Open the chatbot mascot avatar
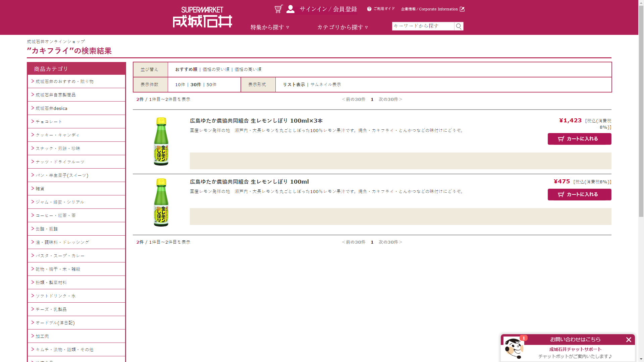The height and width of the screenshot is (362, 644). pos(514,348)
